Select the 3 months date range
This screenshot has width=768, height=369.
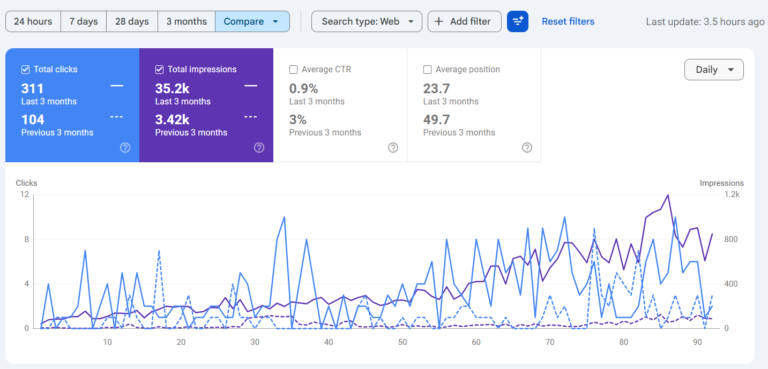(x=186, y=22)
